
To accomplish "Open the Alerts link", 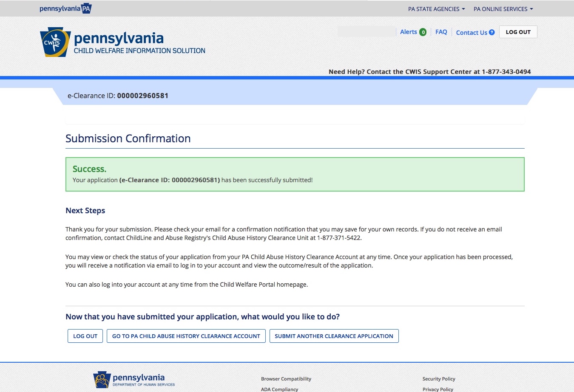I will coord(408,32).
